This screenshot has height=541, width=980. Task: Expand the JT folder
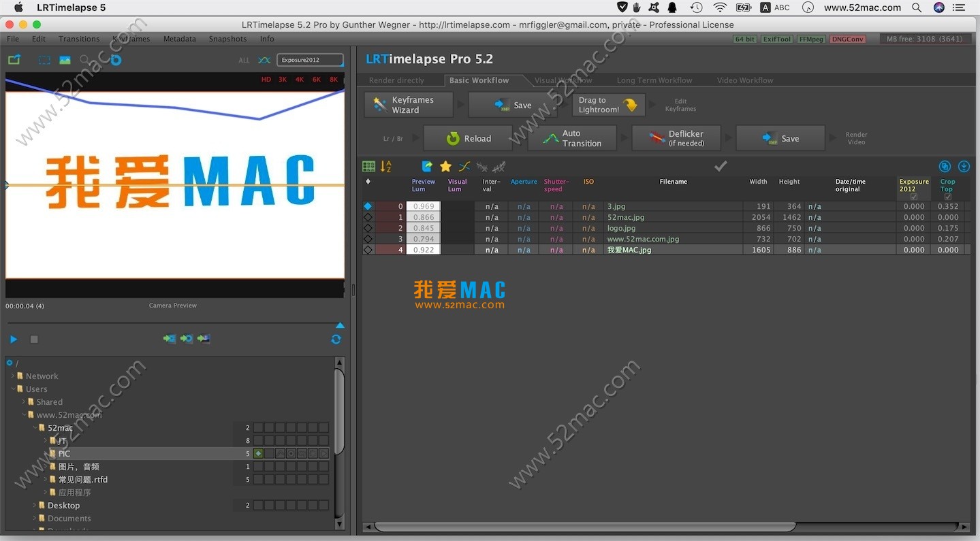[46, 440]
